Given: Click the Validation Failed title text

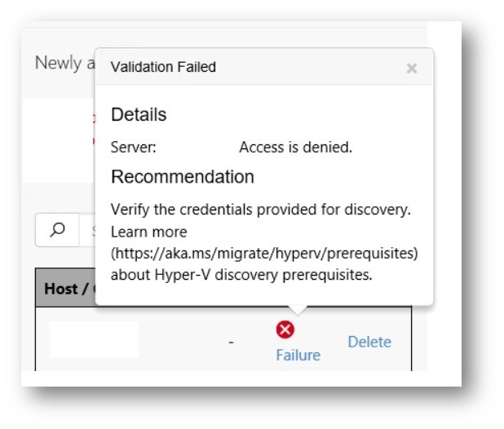Looking at the screenshot, I should click(x=163, y=67).
